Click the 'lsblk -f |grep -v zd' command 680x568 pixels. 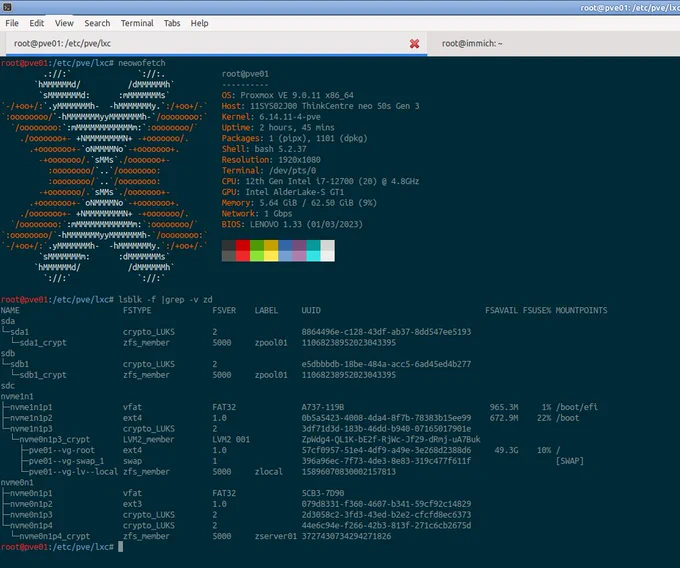tap(165, 300)
